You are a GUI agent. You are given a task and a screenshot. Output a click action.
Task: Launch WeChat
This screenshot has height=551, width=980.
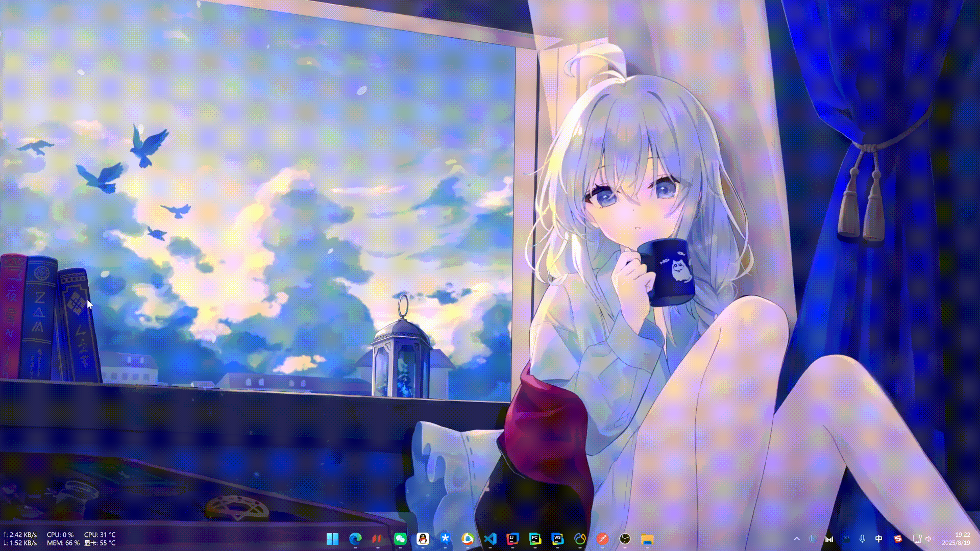400,539
